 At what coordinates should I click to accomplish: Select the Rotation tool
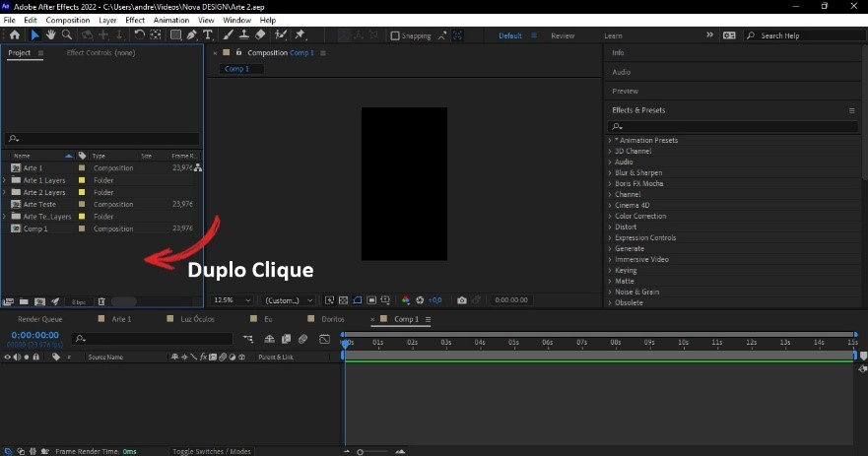pos(140,34)
